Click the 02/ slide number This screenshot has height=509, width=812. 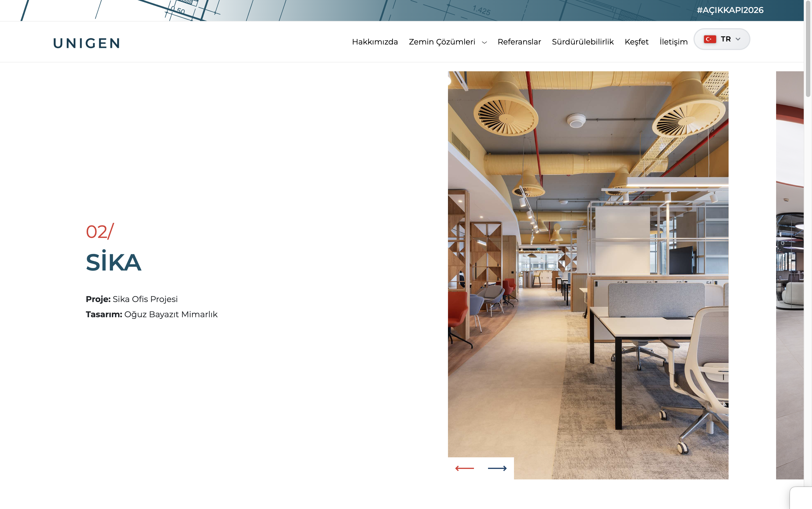click(100, 231)
